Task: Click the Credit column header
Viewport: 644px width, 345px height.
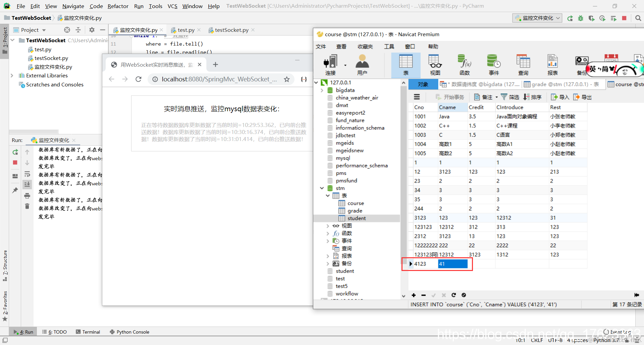Action: [481, 107]
